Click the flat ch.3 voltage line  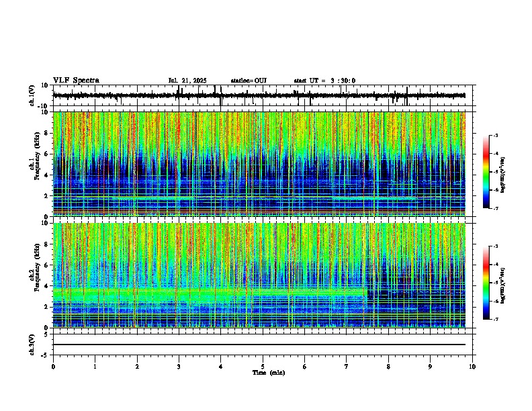[x=259, y=345]
